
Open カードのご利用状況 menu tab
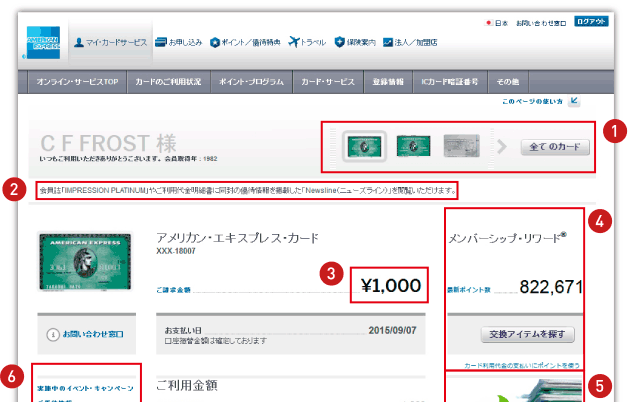pos(171,80)
